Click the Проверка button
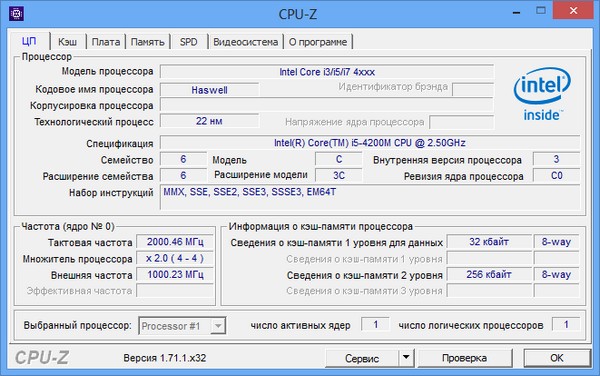Image resolution: width=600 pixels, height=376 pixels. point(464,358)
